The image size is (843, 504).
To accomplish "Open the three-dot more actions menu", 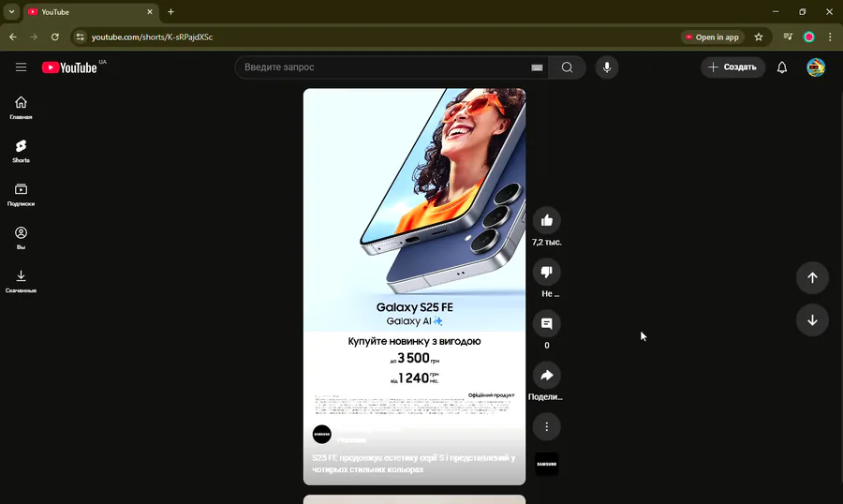I will (x=547, y=426).
